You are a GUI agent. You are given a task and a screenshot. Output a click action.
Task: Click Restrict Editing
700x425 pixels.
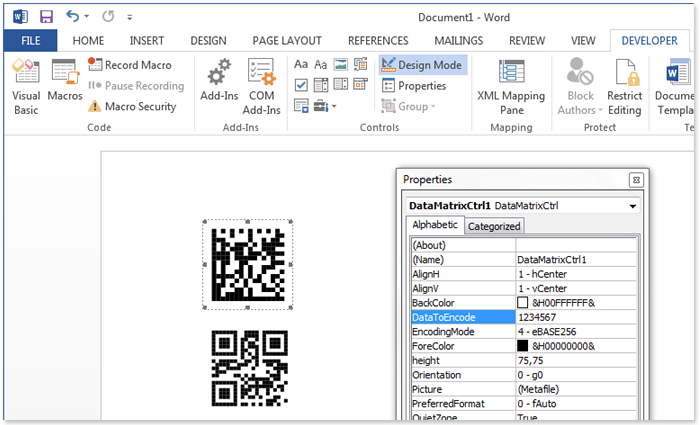tap(625, 87)
